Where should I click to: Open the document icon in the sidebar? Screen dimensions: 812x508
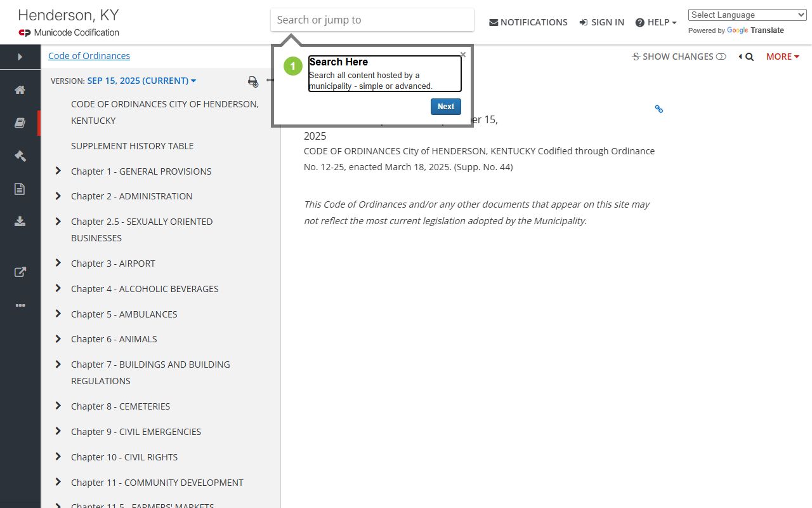point(20,189)
